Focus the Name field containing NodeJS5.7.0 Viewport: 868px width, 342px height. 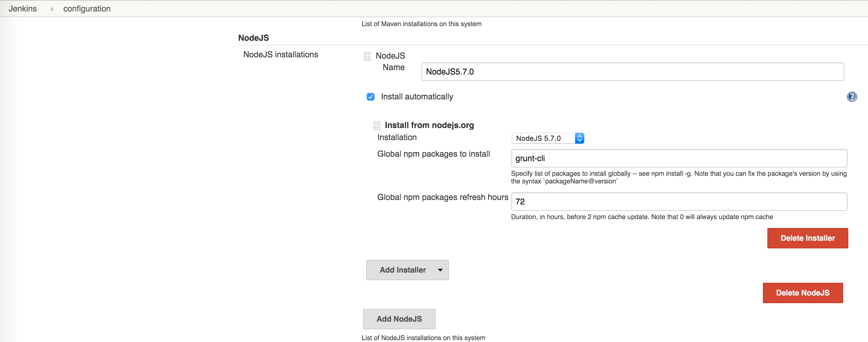pyautogui.click(x=632, y=71)
